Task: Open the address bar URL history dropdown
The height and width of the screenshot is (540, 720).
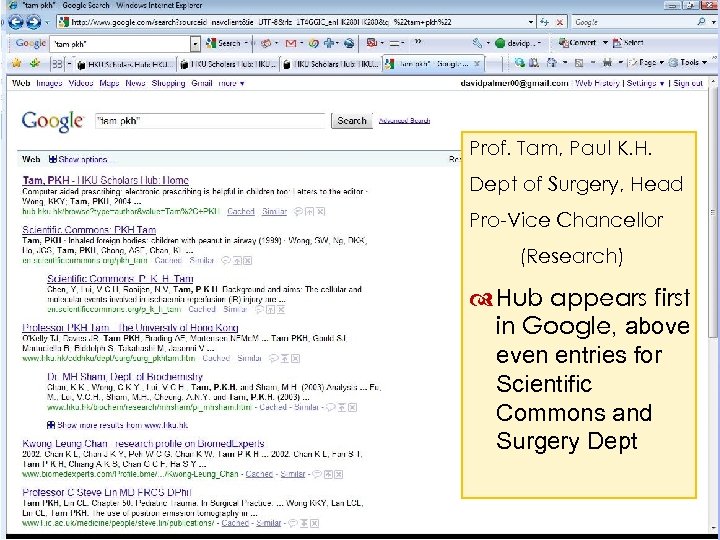Action: click(x=531, y=22)
